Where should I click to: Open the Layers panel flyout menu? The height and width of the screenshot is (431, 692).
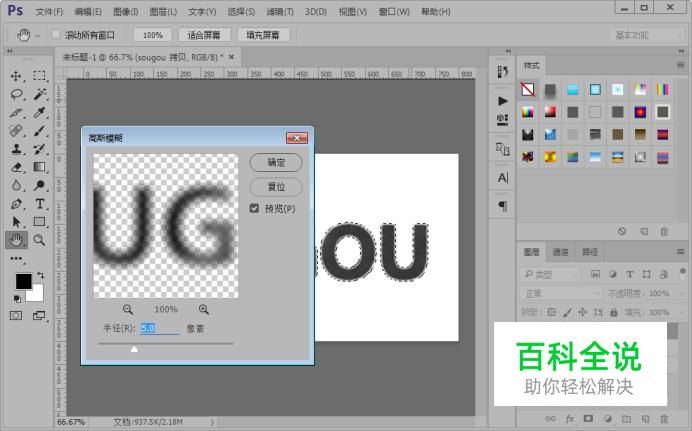click(x=681, y=251)
